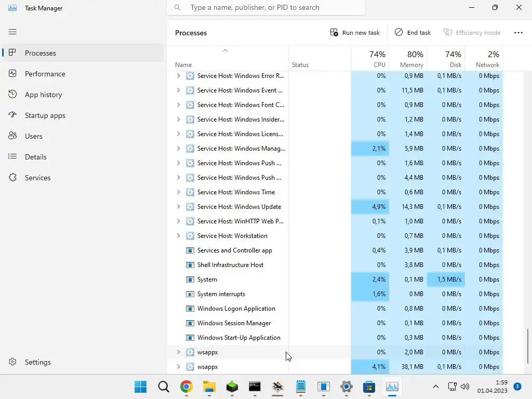The width and height of the screenshot is (532, 399).
Task: Click the Windows Update service gear icon
Action: pos(190,207)
